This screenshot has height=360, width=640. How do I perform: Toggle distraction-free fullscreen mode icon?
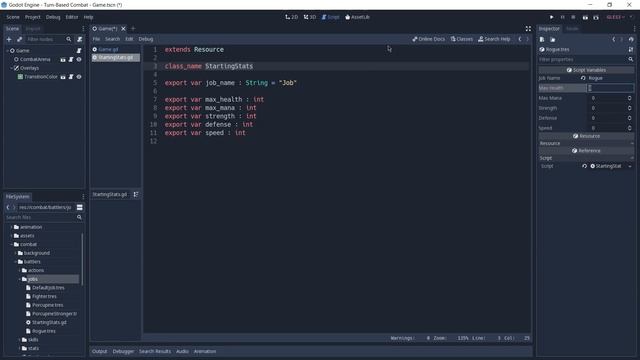(528, 29)
